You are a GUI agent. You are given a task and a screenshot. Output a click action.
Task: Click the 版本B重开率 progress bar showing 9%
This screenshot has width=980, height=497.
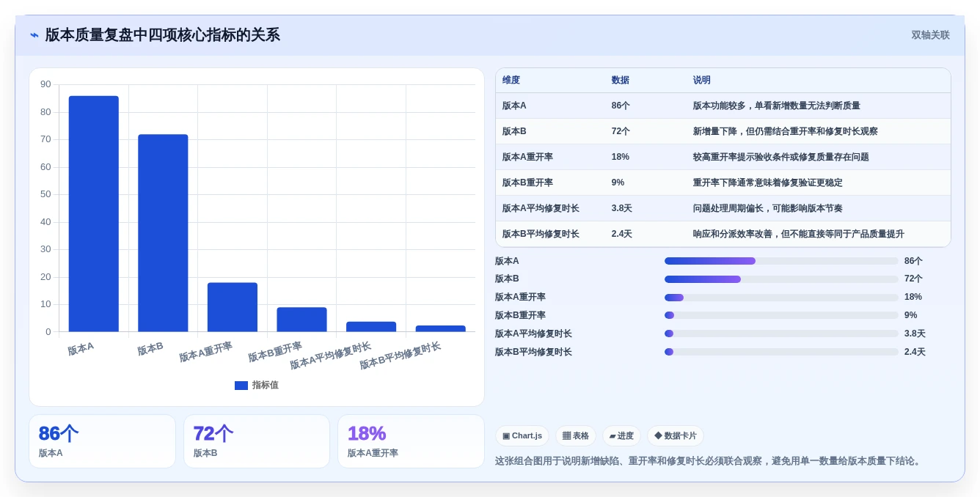(781, 315)
